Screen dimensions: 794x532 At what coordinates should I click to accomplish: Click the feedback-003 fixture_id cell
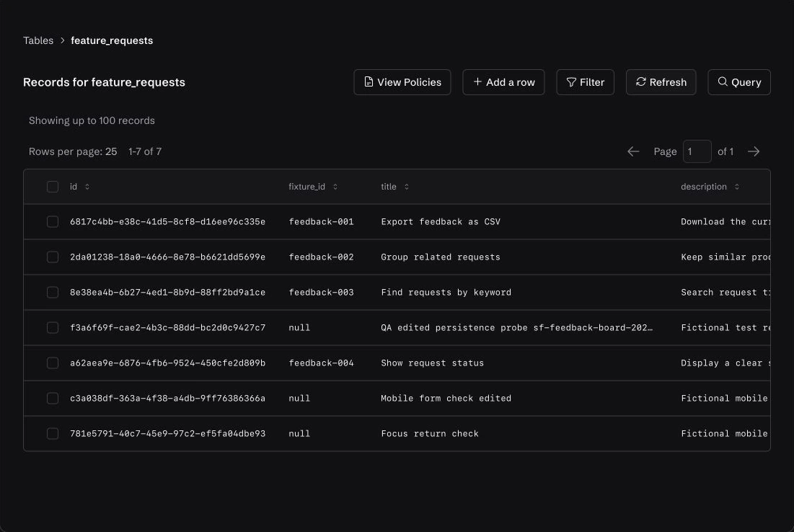(x=321, y=293)
